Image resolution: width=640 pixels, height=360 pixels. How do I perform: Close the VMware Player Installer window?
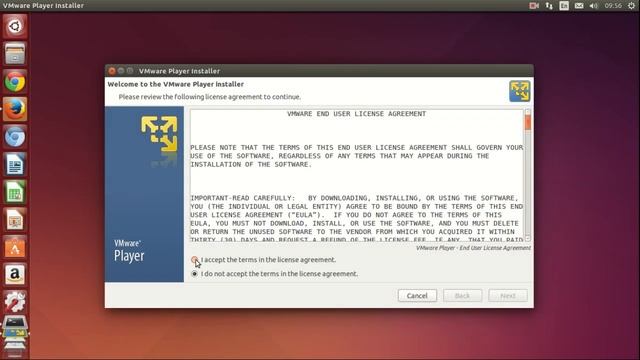coord(112,71)
